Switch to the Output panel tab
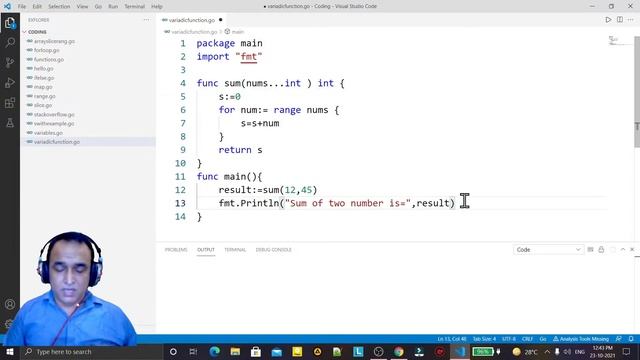This screenshot has height=360, width=640. coord(206,249)
